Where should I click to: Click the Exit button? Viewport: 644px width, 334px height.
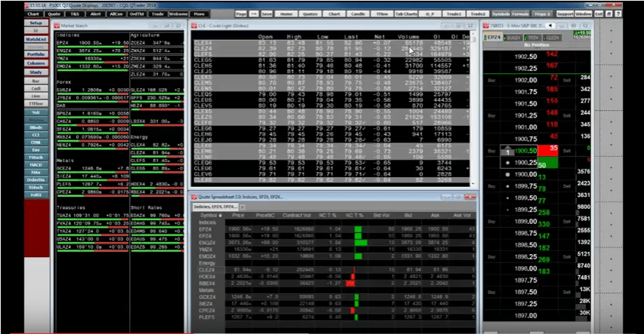click(599, 14)
